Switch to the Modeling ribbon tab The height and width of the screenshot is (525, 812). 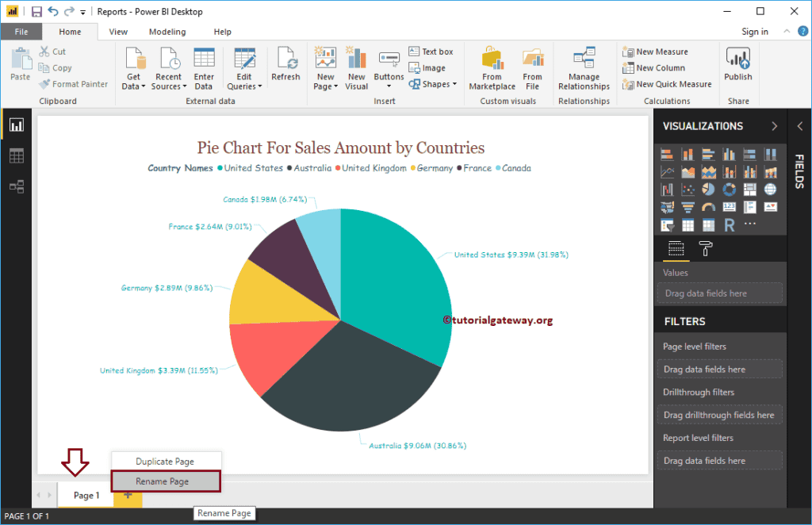(167, 32)
